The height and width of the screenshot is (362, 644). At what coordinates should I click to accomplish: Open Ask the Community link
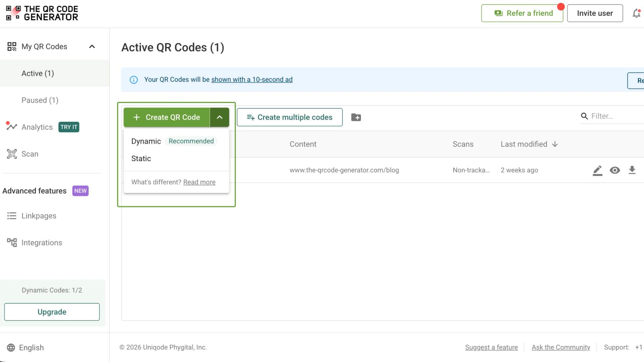[561, 347]
